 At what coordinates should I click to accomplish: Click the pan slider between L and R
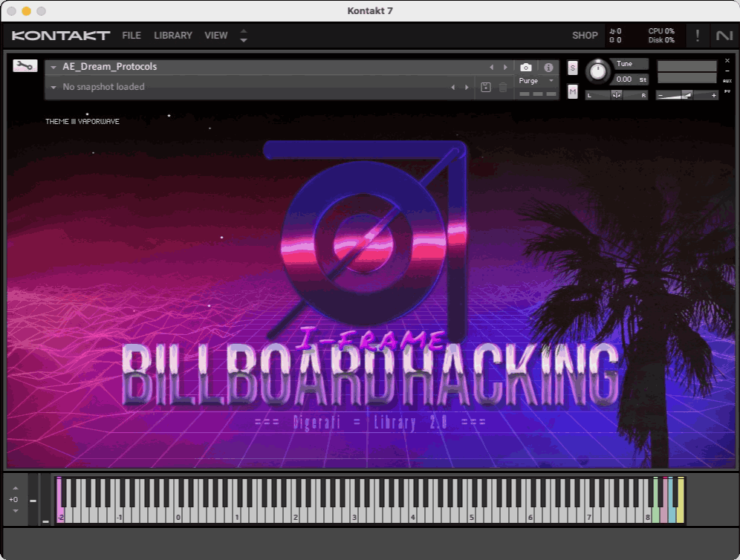click(617, 95)
